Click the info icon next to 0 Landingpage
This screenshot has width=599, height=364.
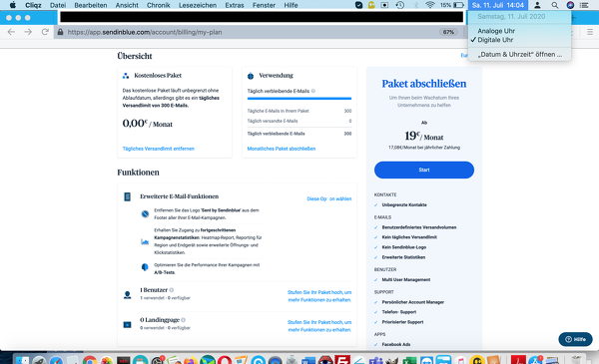click(x=184, y=320)
